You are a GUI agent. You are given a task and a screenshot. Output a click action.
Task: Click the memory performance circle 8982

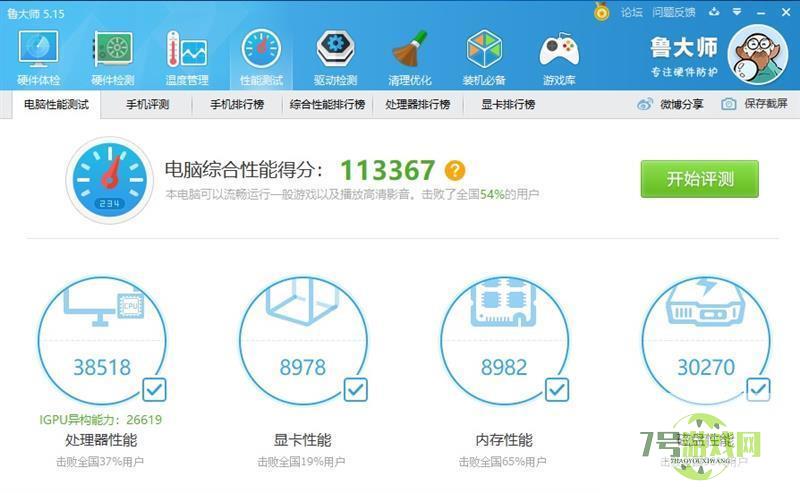[505, 341]
